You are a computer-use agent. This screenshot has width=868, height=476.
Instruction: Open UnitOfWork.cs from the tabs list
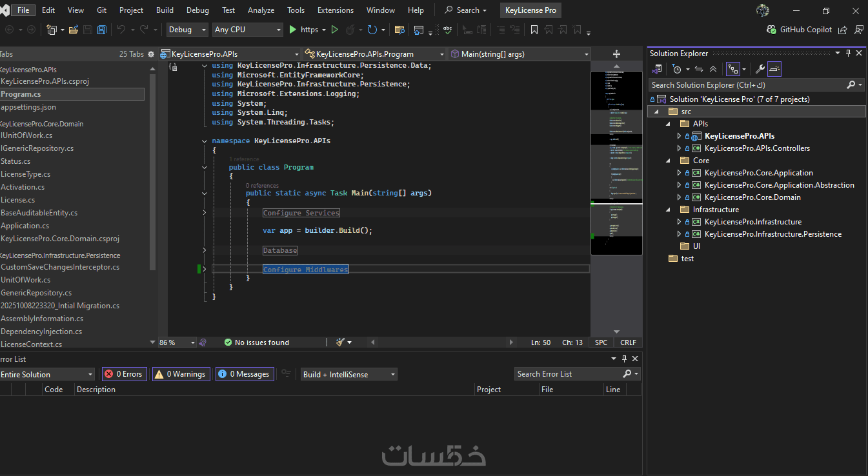[x=26, y=280]
